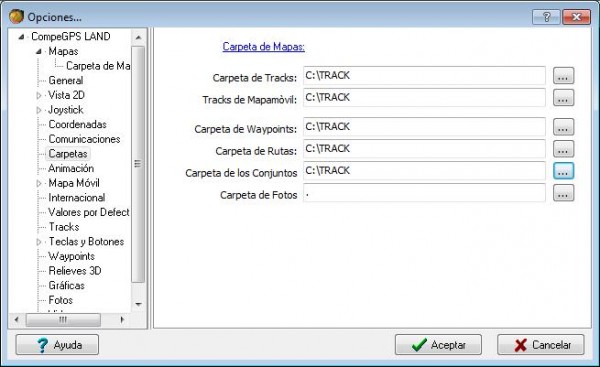Expand the Teclas y Botones node
Viewport: 600px width, 367px height.
[39, 242]
